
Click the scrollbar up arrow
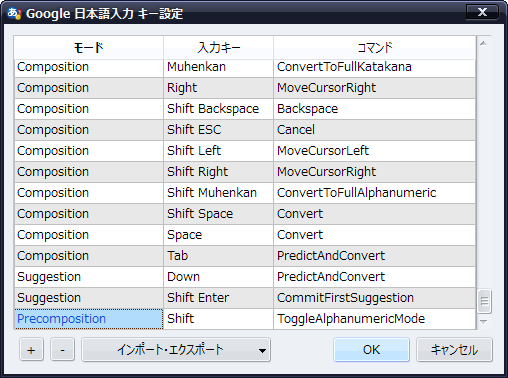[x=484, y=44]
